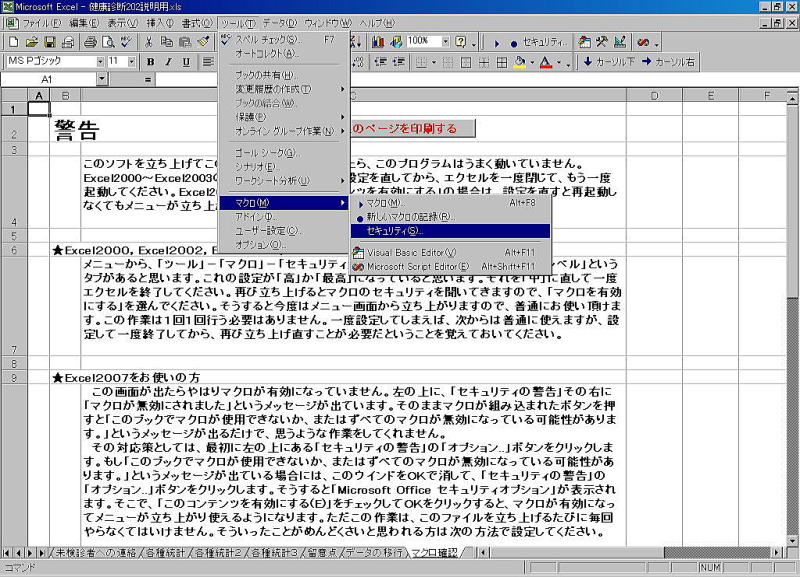Switch to the 留意点 sheet tab

322,553
